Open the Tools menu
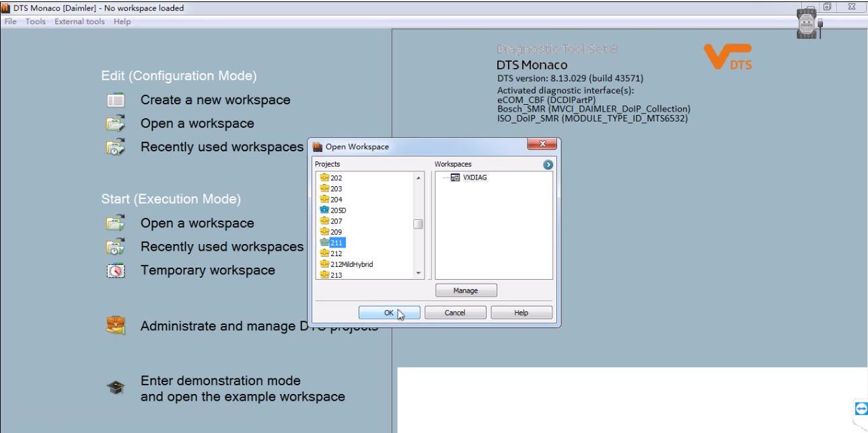Image resolution: width=868 pixels, height=433 pixels. point(36,22)
